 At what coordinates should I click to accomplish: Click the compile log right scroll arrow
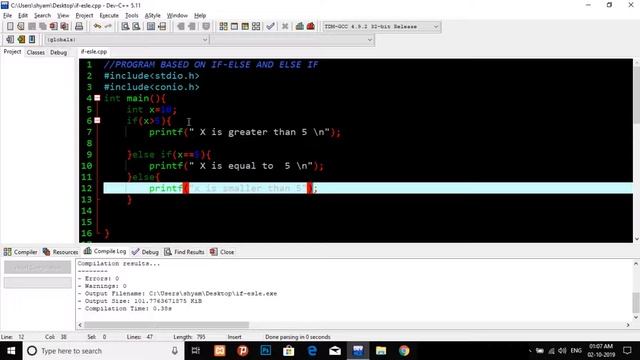click(x=628, y=325)
